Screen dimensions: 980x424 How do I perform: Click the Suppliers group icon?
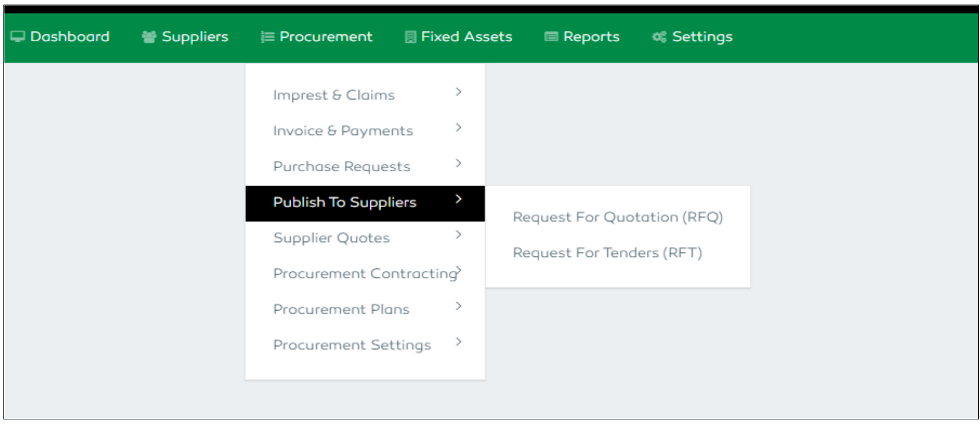pyautogui.click(x=148, y=36)
